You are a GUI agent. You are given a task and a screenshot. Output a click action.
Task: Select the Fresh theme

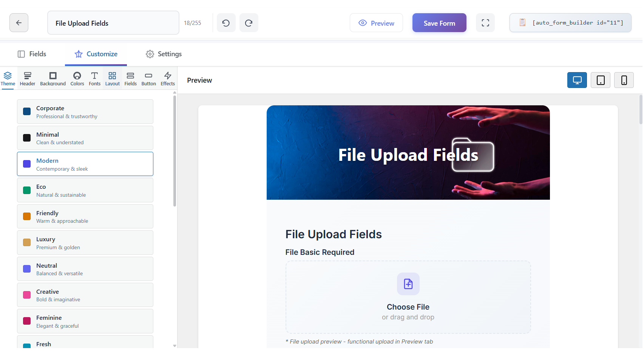pyautogui.click(x=85, y=342)
